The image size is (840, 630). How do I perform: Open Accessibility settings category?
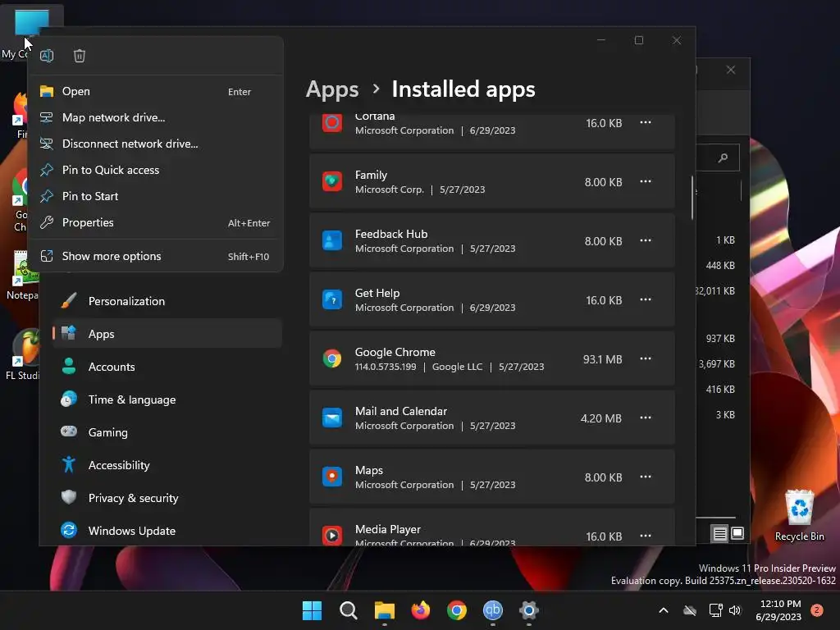pyautogui.click(x=167, y=465)
